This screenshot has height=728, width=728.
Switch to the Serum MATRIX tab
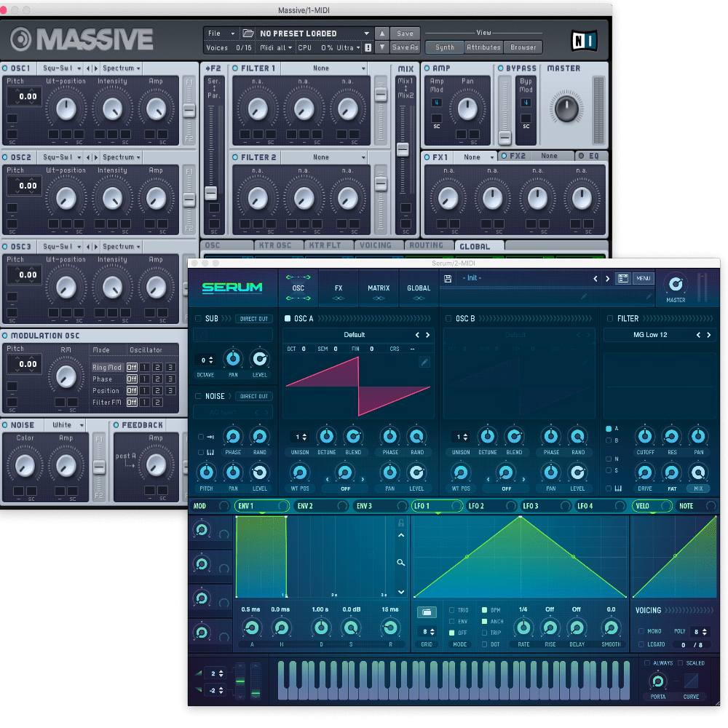point(379,288)
